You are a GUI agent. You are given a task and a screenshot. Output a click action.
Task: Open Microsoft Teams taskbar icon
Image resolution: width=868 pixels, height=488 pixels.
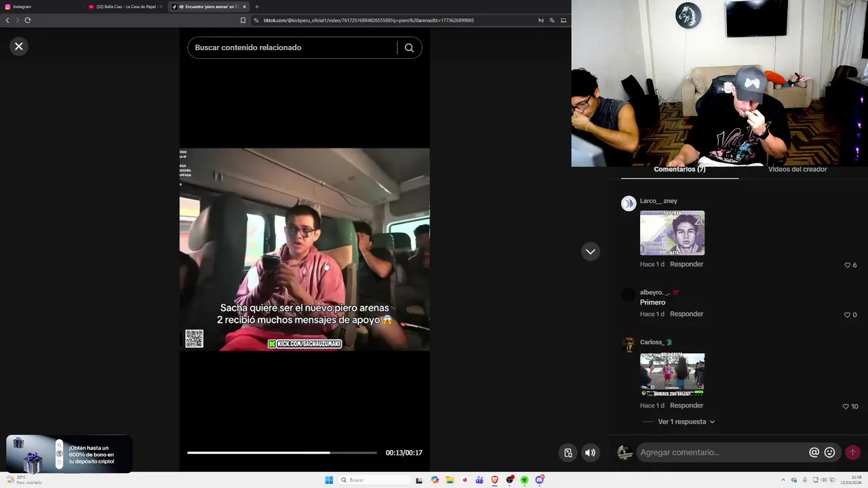click(479, 480)
